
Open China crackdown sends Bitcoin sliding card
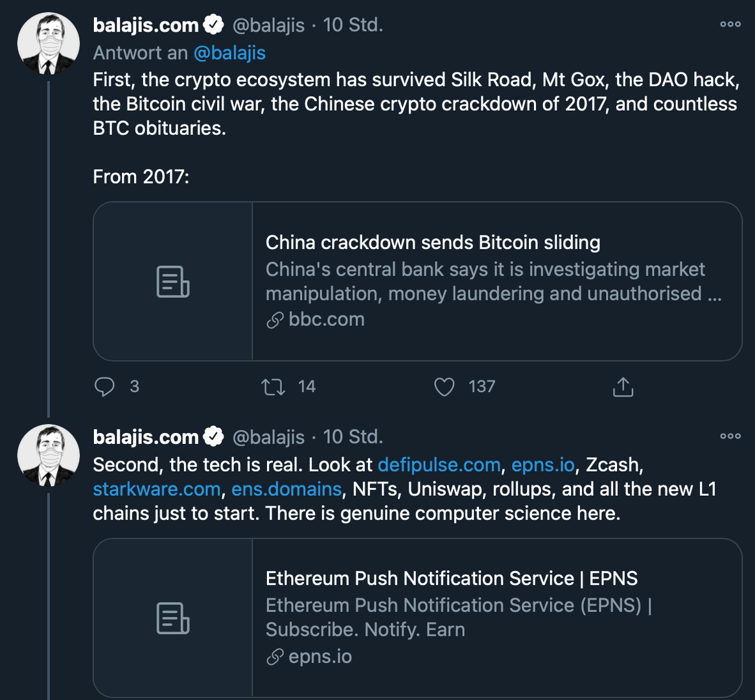[x=433, y=242]
